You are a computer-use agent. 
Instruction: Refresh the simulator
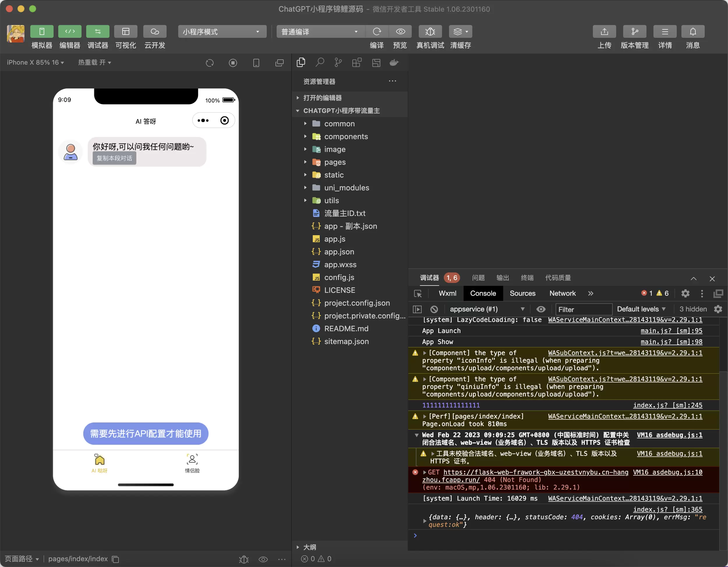click(210, 63)
